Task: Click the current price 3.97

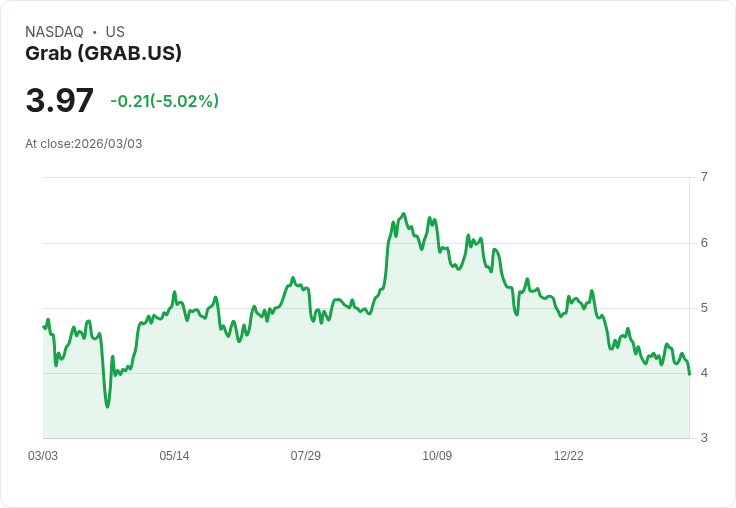Action: [x=60, y=101]
